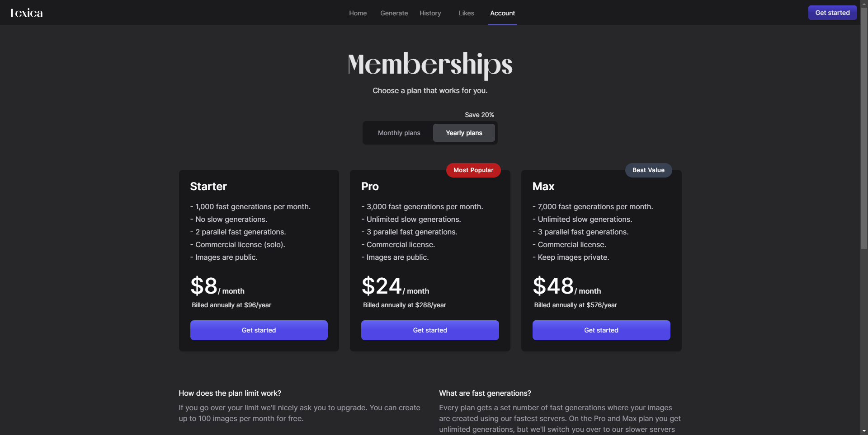Click Get started in the top bar

(x=832, y=13)
